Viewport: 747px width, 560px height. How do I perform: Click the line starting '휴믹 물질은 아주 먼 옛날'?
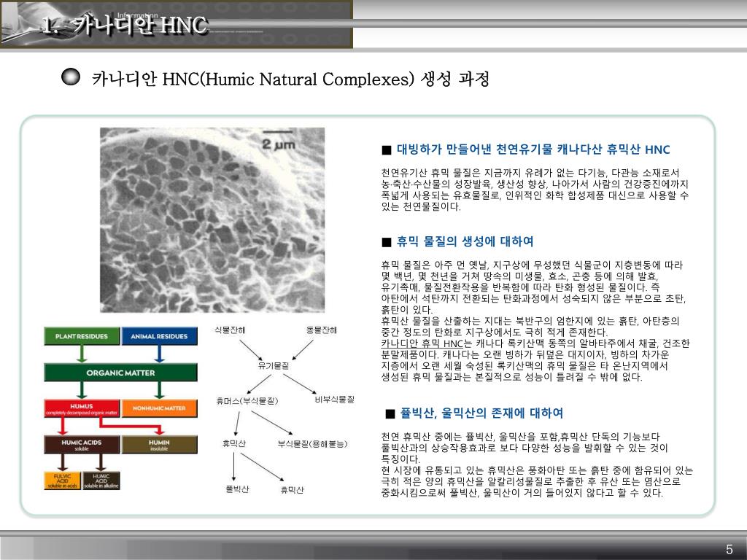point(532,265)
